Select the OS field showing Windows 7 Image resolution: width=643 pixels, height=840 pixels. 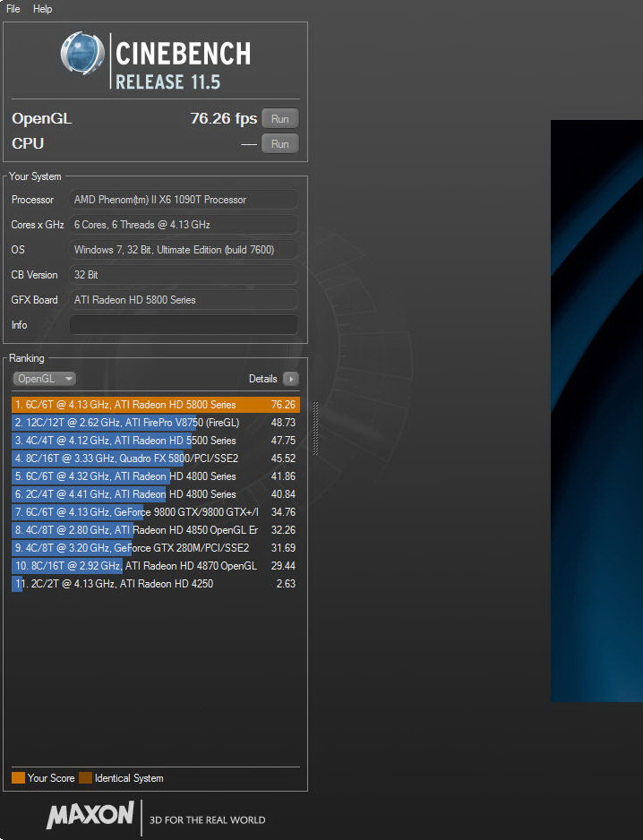pyautogui.click(x=184, y=250)
